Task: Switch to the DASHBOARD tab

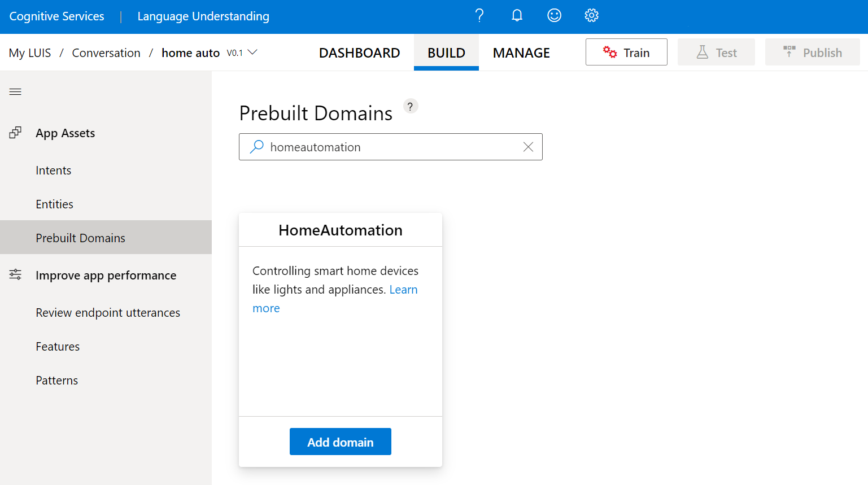Action: pos(359,52)
